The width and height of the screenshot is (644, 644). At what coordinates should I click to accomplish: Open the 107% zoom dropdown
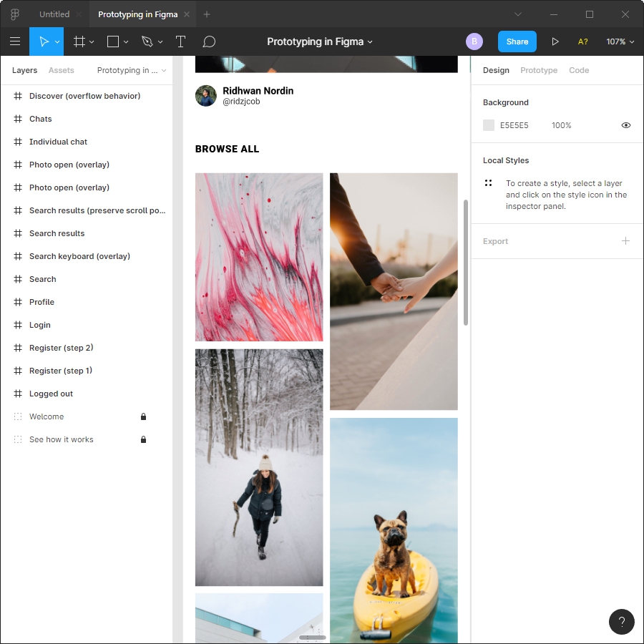[620, 42]
